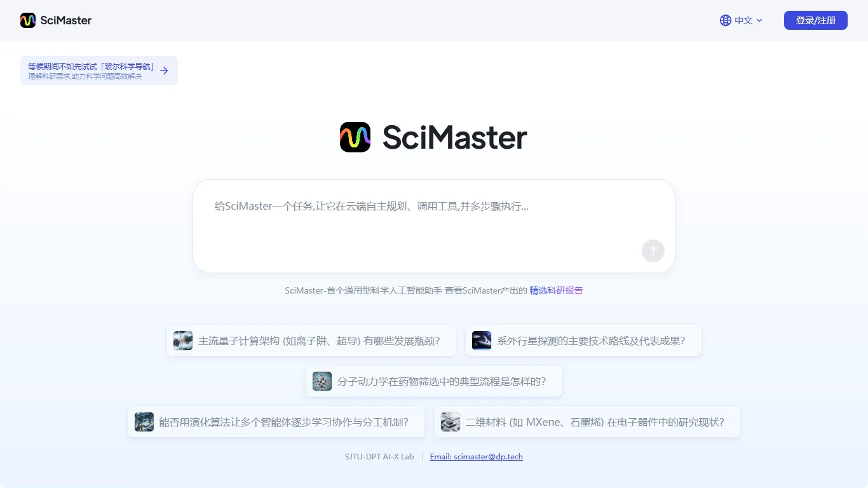Select the globe language icon
The width and height of the screenshot is (868, 488).
(725, 20)
